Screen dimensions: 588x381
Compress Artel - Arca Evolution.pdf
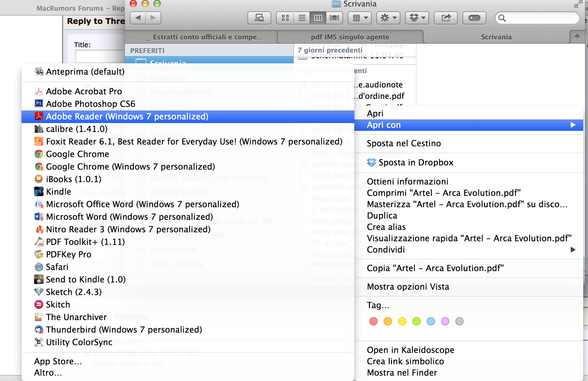(469, 193)
